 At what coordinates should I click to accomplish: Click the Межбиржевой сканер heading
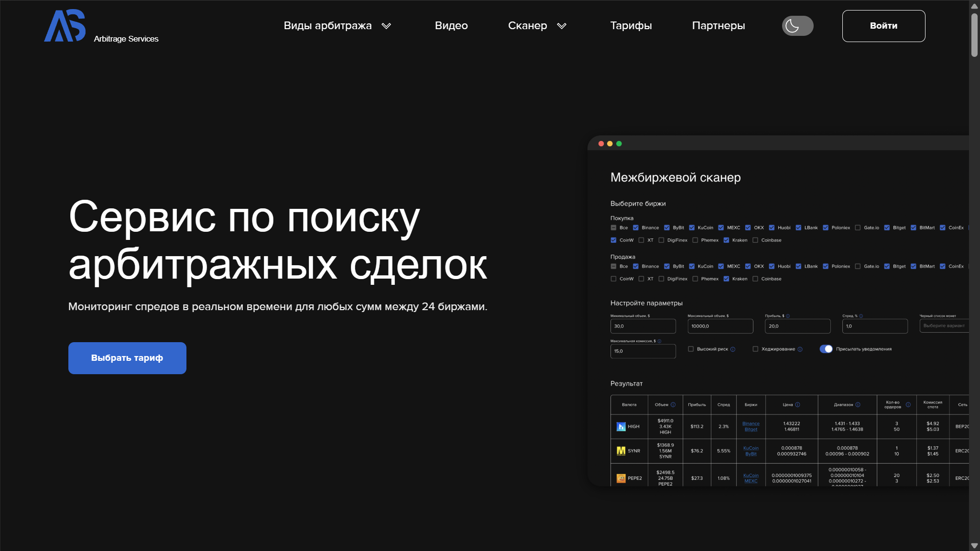coord(675,177)
